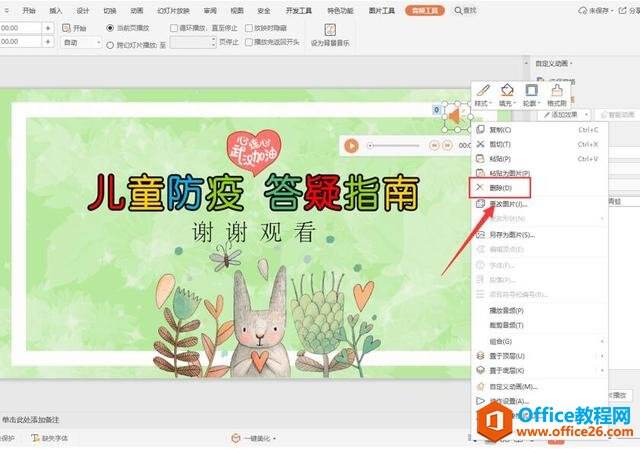Open the Transition (切换) ribbon tab
Viewport: 640px width, 449px height.
[110, 11]
